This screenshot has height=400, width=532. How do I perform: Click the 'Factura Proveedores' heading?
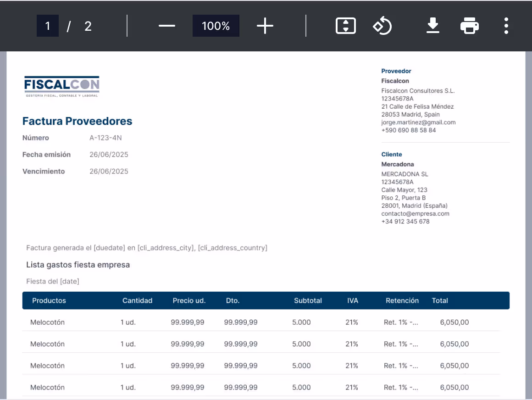78,121
